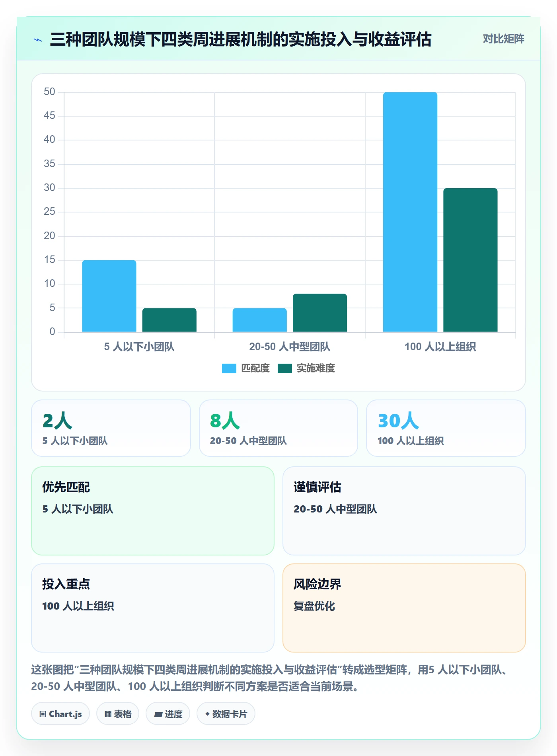This screenshot has height=756, width=557.
Task: Toggle the 实施难度 legend color swatch
Action: pos(284,368)
